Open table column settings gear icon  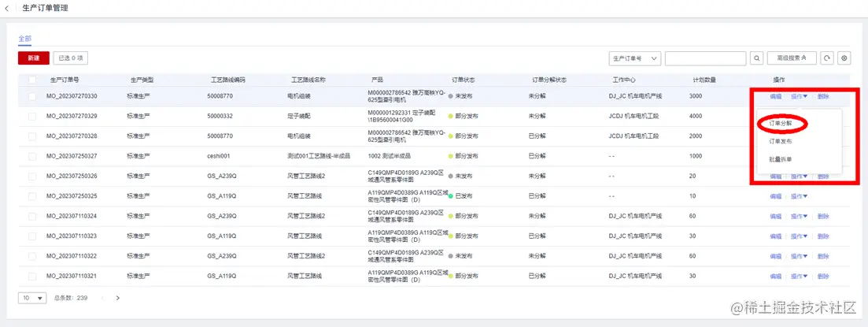click(844, 58)
